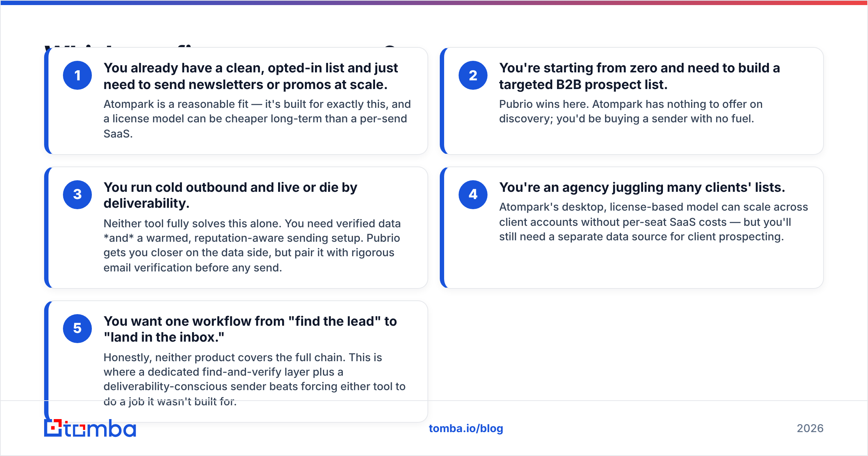Click the blue number 1 circle badge
This screenshot has width=868, height=456.
point(77,75)
